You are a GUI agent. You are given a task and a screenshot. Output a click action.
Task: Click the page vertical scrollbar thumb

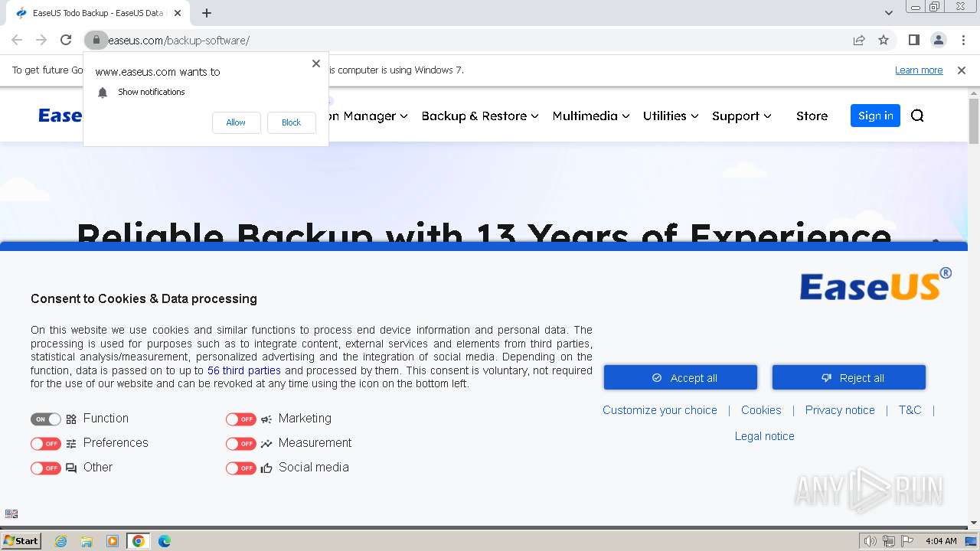click(974, 120)
